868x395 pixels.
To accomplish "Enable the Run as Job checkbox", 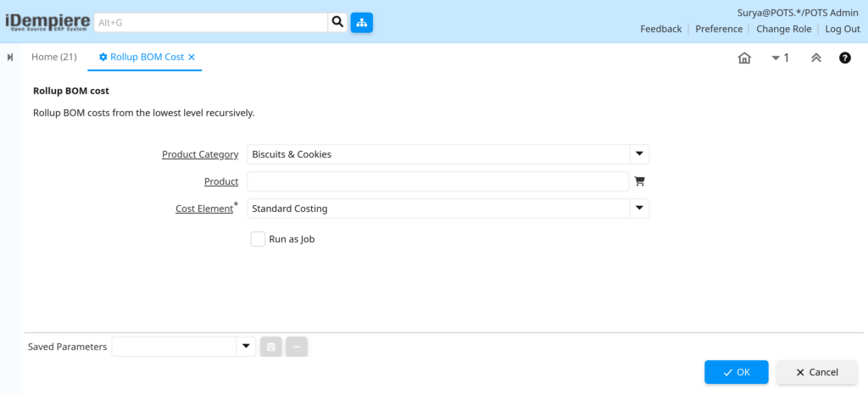I will tap(258, 239).
